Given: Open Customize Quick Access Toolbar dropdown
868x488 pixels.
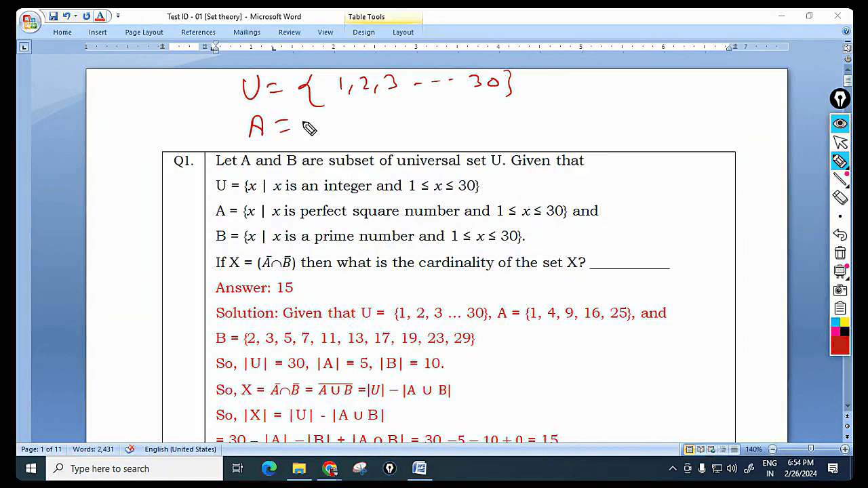Looking at the screenshot, I should click(118, 16).
